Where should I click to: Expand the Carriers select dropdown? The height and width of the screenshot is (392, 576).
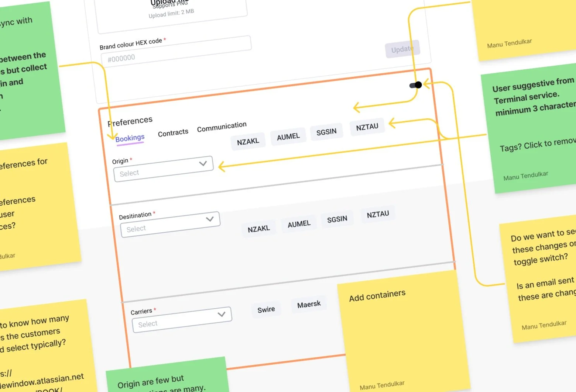coord(182,319)
